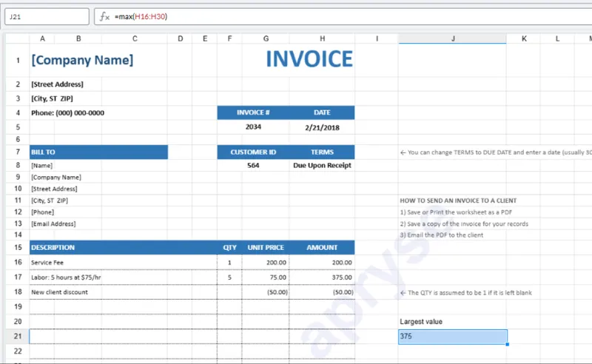Select column G header
592x364 pixels.
tap(266, 38)
